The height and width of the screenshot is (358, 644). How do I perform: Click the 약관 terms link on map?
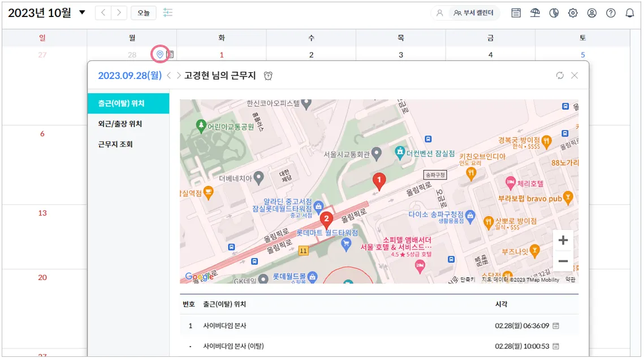click(570, 280)
